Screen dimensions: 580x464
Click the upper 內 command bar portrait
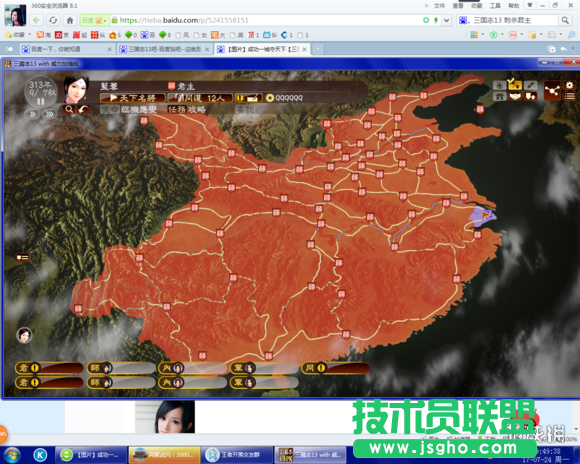click(x=178, y=368)
